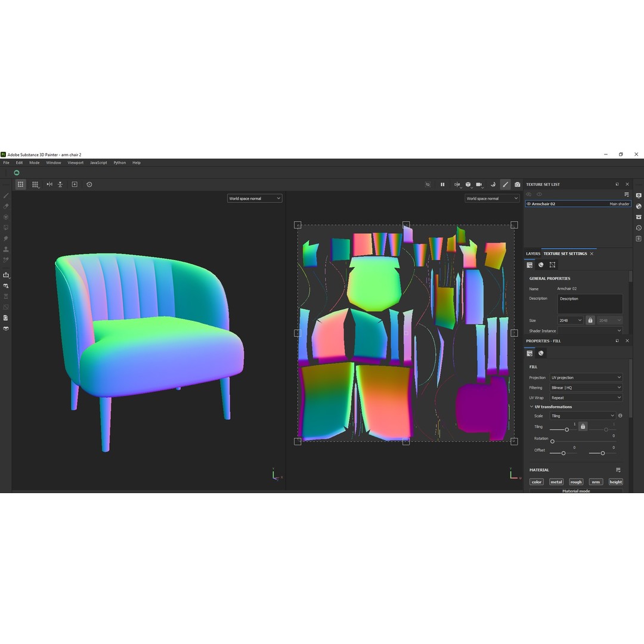
Task: Open the grid layout dropdown icon
Action: click(x=35, y=184)
